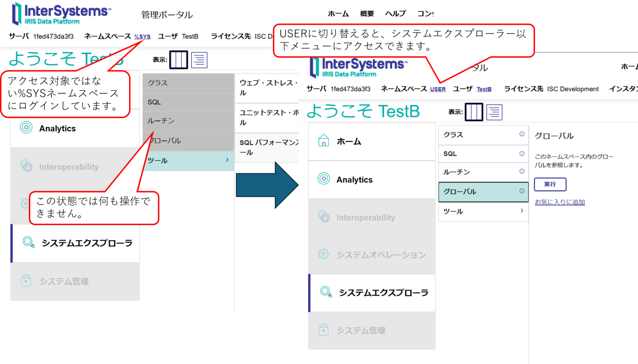Open ユニットテスト tool entry
This screenshot has height=364, width=638.
267,117
